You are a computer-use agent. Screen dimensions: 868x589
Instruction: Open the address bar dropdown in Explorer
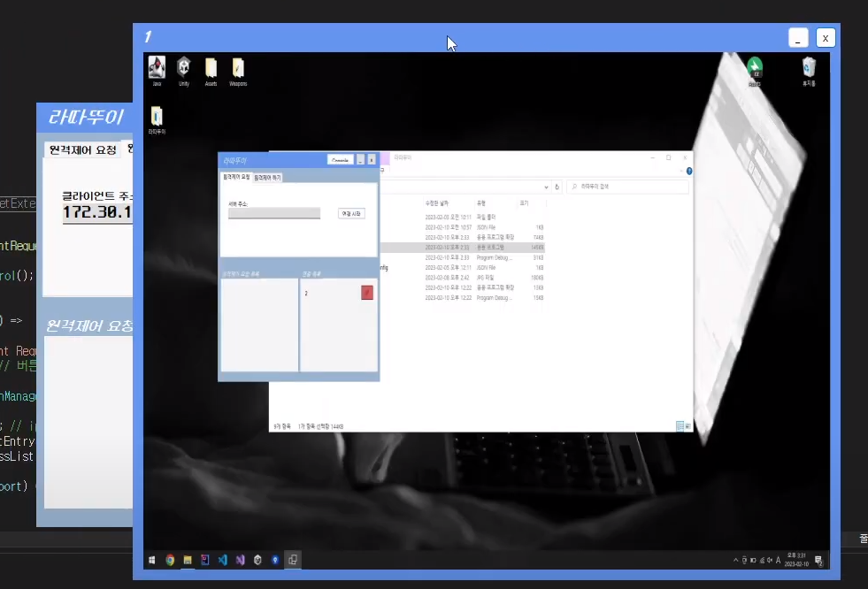tap(547, 187)
